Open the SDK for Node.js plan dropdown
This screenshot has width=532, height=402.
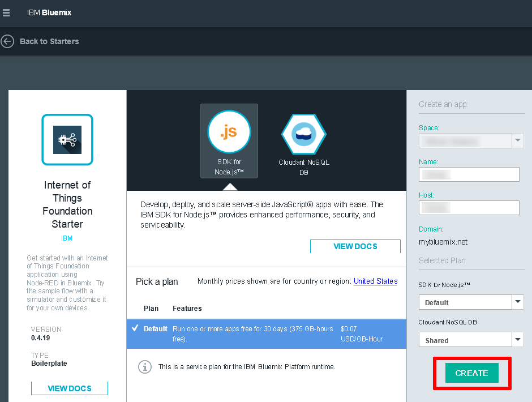click(x=471, y=302)
